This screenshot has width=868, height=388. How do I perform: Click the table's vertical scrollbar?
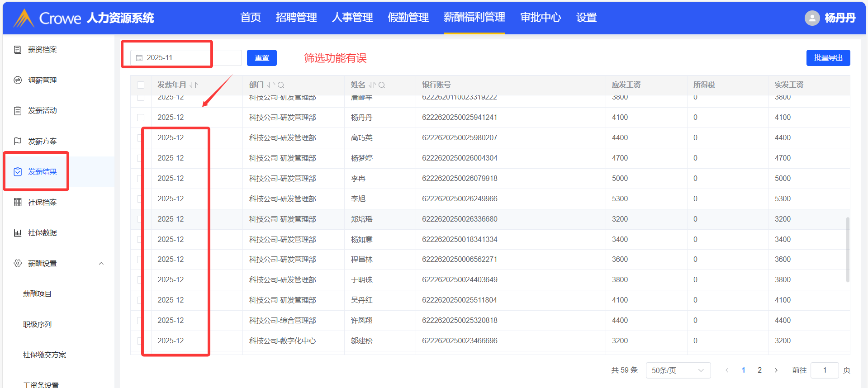[847, 249]
